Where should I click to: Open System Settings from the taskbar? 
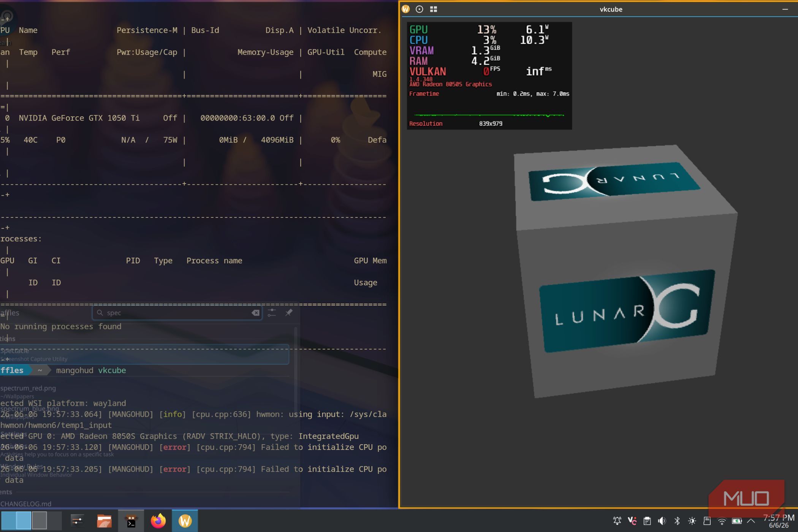tap(77, 521)
